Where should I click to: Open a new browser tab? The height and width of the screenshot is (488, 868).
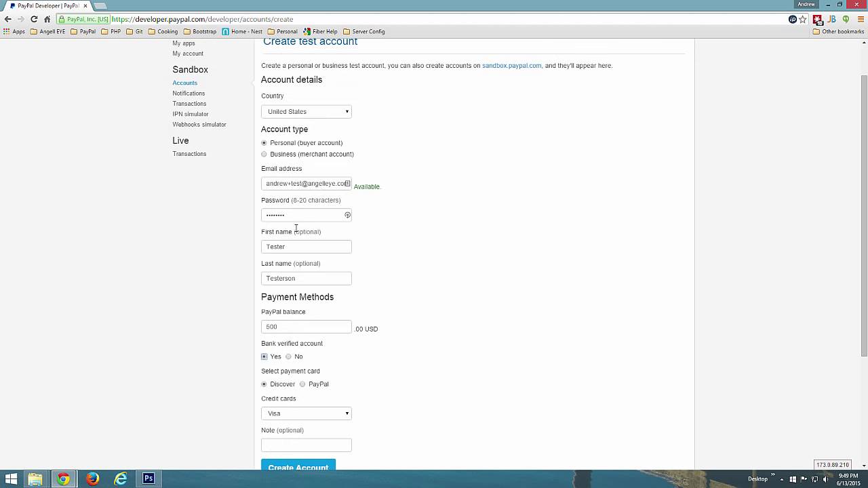pyautogui.click(x=100, y=5)
